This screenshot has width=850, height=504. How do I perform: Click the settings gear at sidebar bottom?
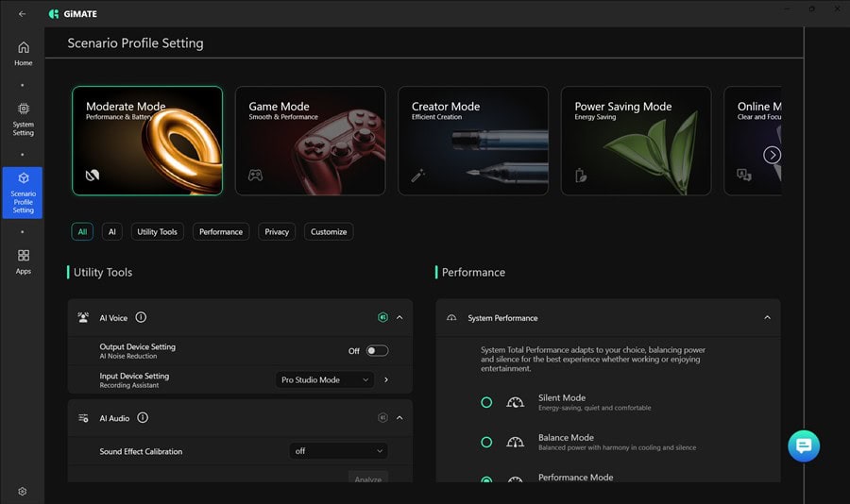pos(23,491)
